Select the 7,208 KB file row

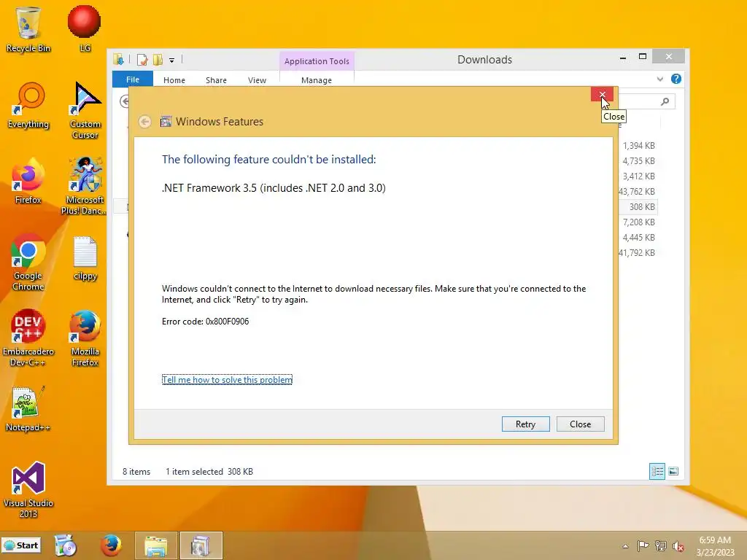point(638,222)
